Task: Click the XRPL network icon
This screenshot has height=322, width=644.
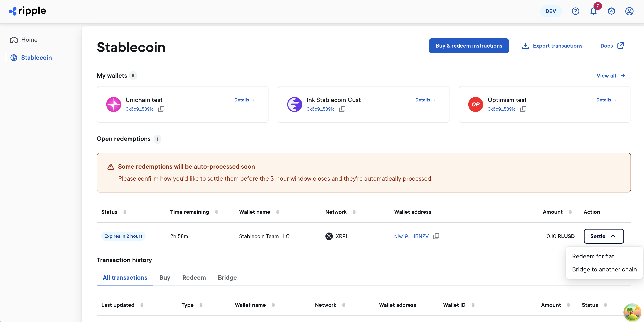Action: click(329, 236)
